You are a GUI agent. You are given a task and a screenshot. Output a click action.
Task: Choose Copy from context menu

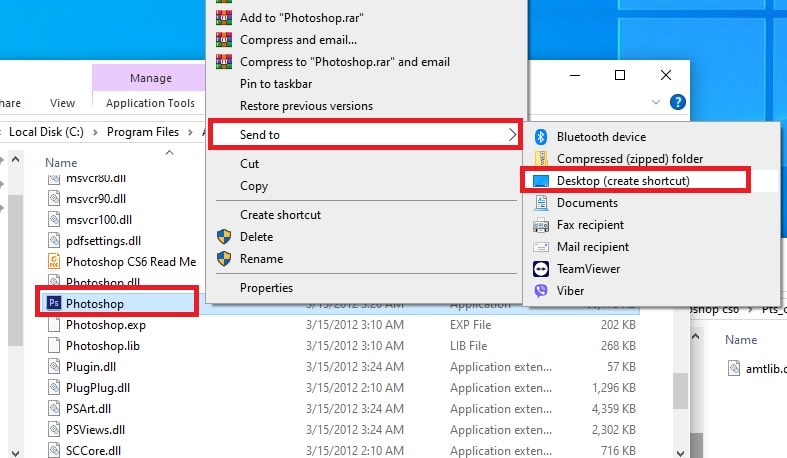pos(366,186)
